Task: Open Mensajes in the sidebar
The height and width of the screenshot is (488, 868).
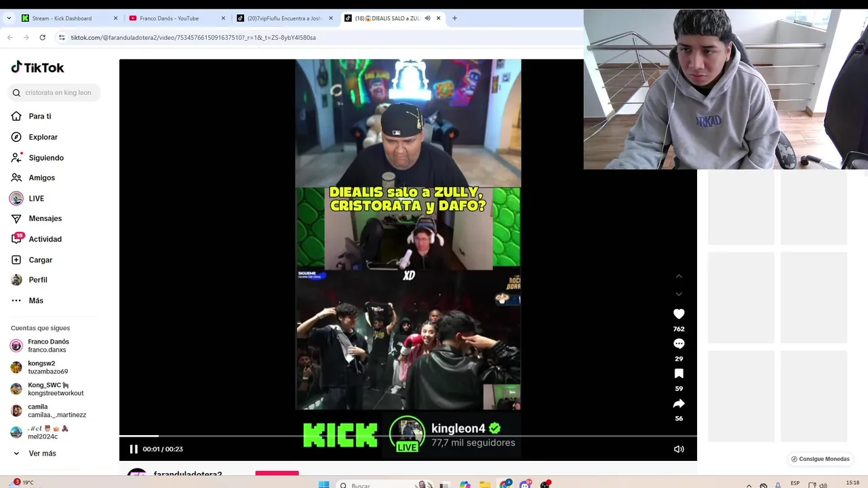Action: [45, 218]
